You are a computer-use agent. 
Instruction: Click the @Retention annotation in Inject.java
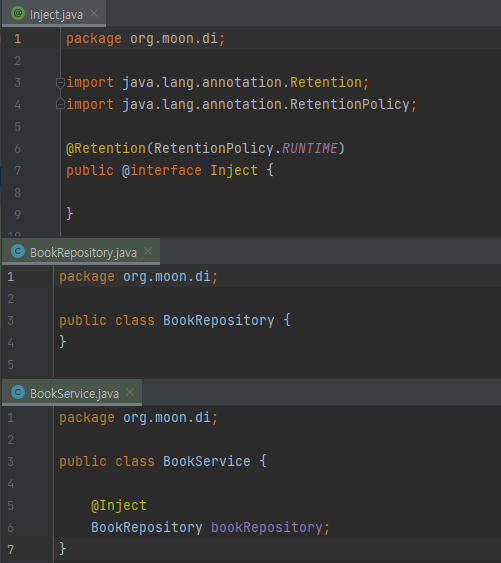click(x=106, y=148)
